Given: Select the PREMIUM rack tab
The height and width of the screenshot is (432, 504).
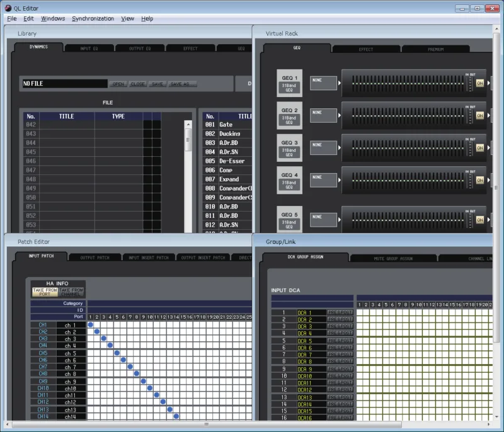Looking at the screenshot, I should coord(435,50).
